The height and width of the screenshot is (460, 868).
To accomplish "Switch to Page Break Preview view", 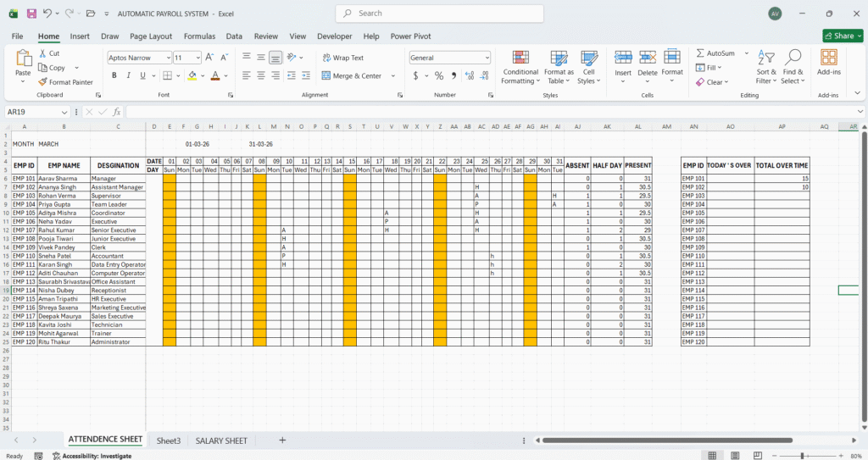I will [757, 456].
